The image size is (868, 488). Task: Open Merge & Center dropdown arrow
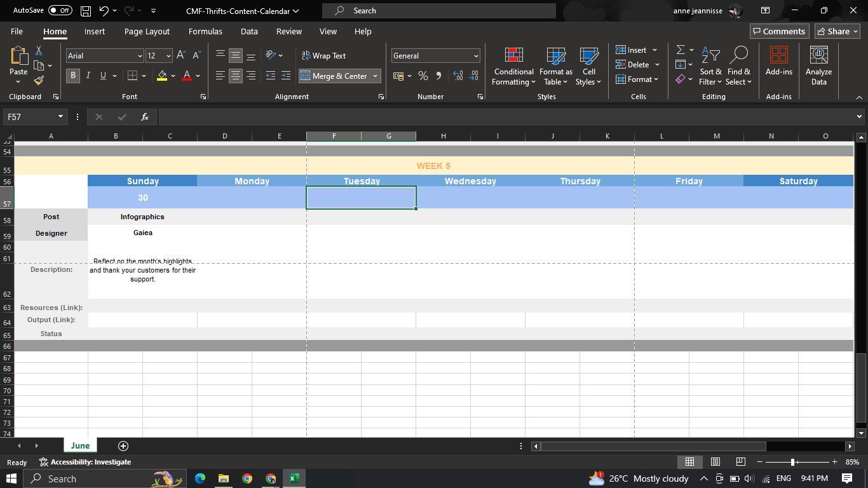coord(376,76)
